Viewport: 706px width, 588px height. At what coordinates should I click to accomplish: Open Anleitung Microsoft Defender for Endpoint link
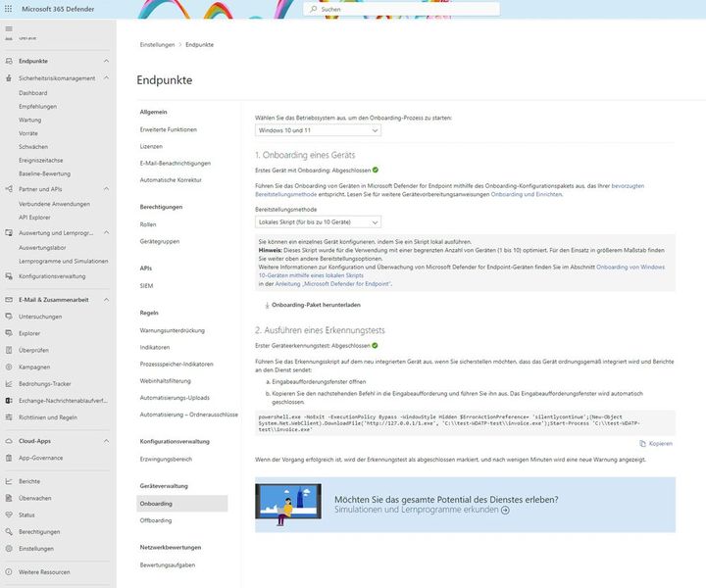coord(333,284)
